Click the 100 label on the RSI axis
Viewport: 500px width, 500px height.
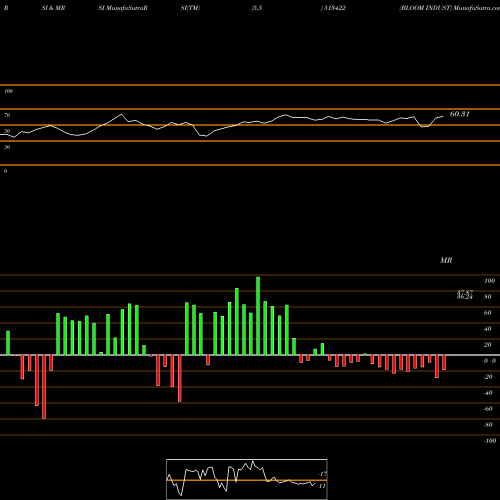[x=8, y=91]
